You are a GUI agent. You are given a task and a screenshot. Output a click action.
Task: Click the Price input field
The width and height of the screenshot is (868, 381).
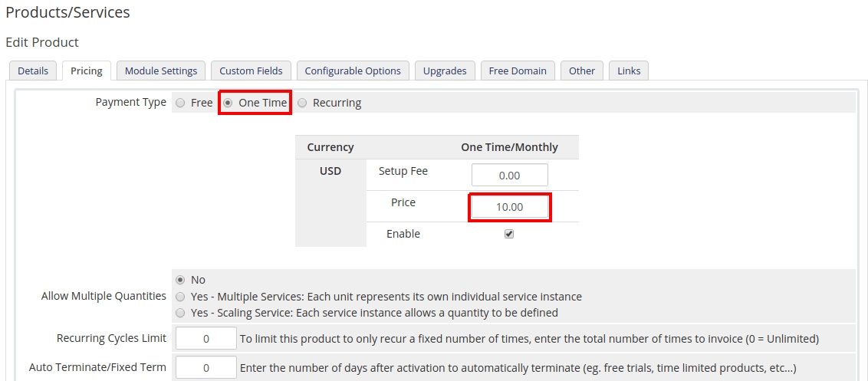(510, 207)
